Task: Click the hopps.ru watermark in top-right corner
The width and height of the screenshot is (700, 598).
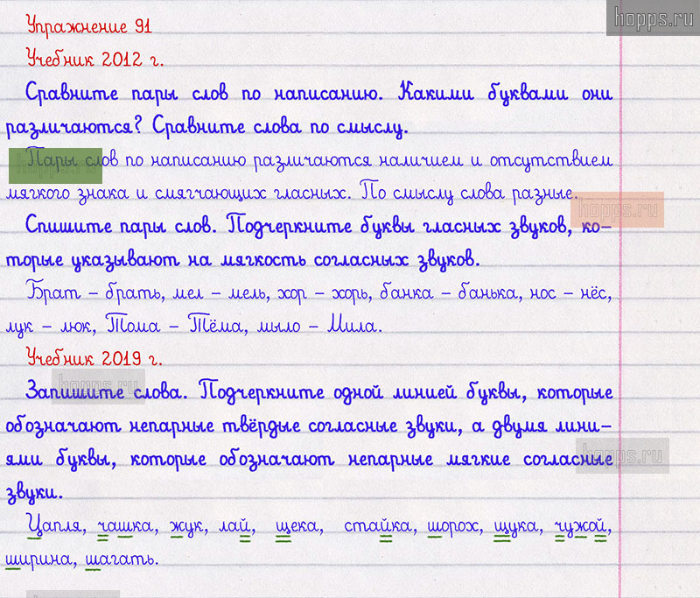Action: click(x=651, y=18)
